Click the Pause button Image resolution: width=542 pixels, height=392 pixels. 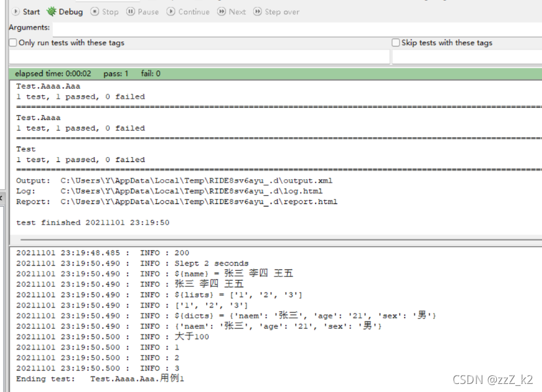(x=142, y=12)
